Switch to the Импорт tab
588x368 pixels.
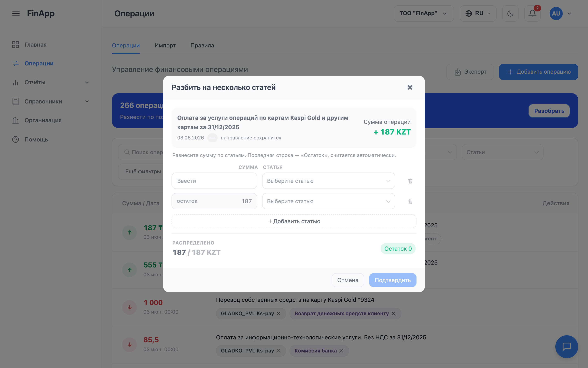pyautogui.click(x=165, y=46)
